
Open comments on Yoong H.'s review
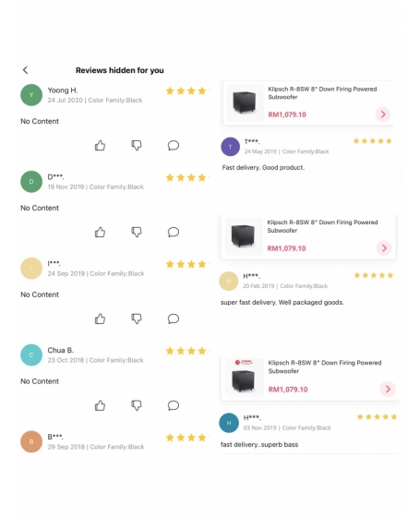click(x=174, y=146)
